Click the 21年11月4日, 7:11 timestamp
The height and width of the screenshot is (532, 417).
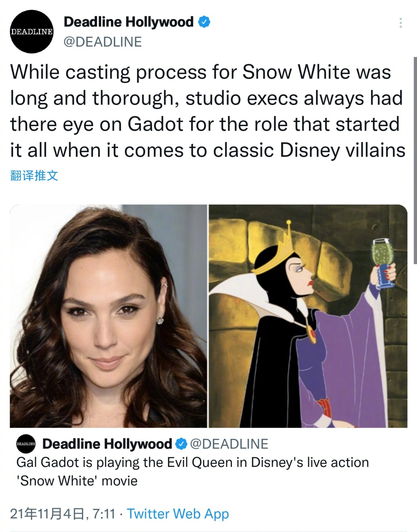(x=63, y=514)
